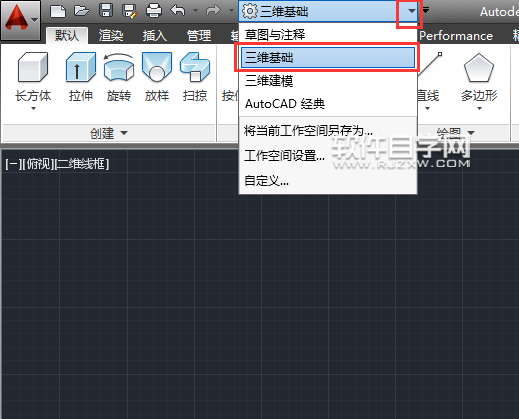
Task: Choose the 草图与注释 workspace
Action: 328,35
